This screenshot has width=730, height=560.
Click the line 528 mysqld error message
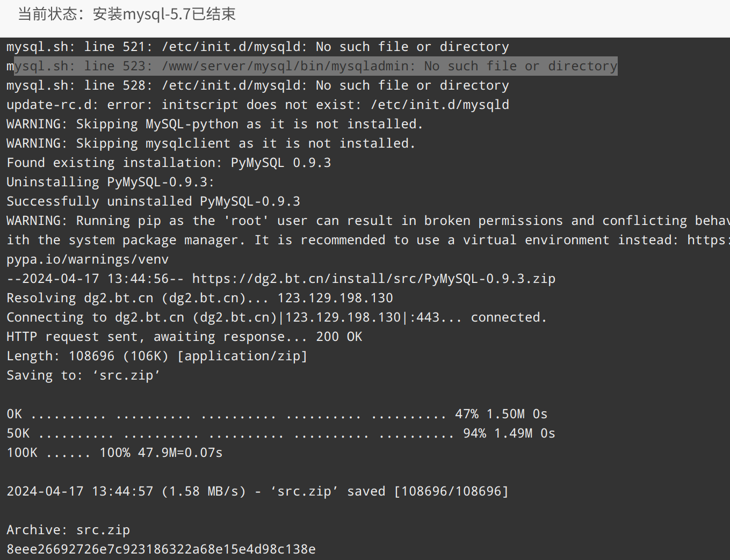point(258,85)
